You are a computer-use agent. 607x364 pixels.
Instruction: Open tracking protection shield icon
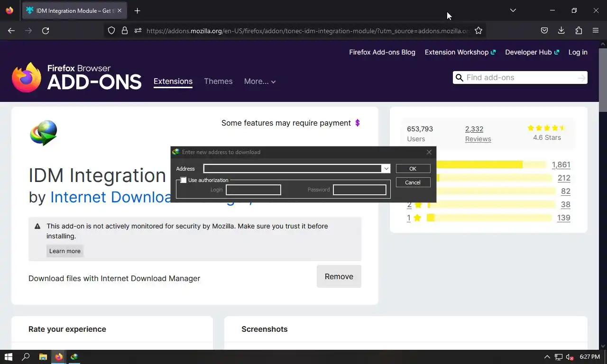tap(111, 30)
